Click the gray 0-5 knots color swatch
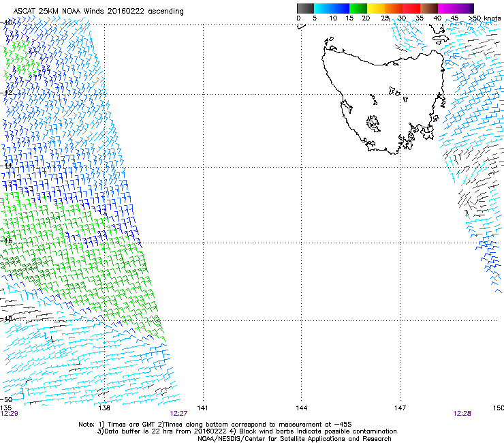504x443 pixels. [x=305, y=8]
